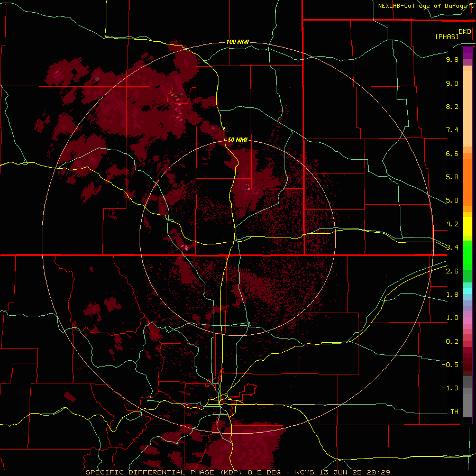The width and height of the screenshot is (476, 476).
Task: Select the 3.4 value on the color scale
Action: point(452,248)
